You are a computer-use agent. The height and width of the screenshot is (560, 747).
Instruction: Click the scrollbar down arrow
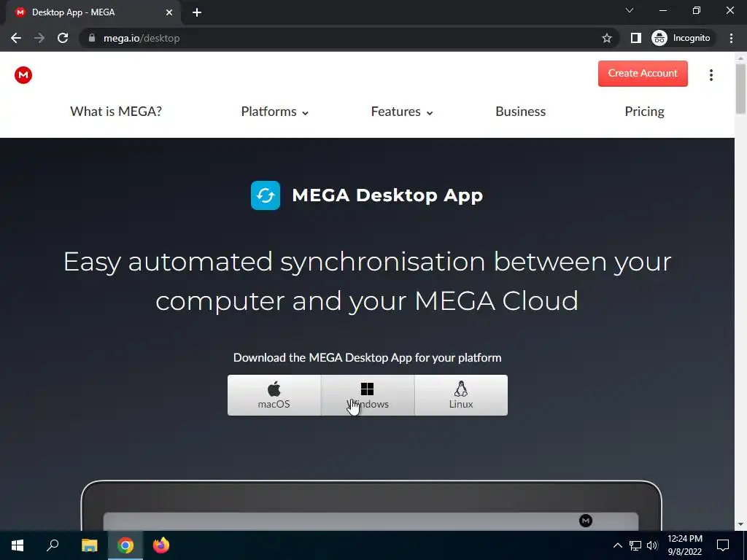(740, 524)
